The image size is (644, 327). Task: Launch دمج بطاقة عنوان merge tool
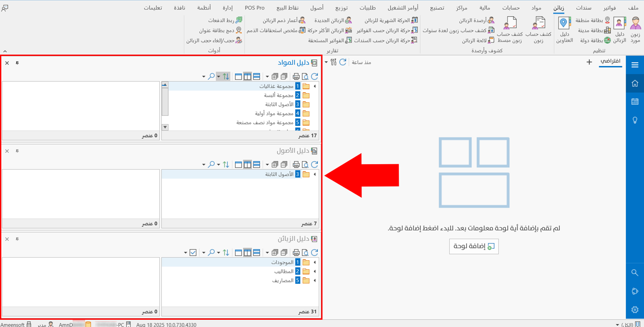point(220,30)
